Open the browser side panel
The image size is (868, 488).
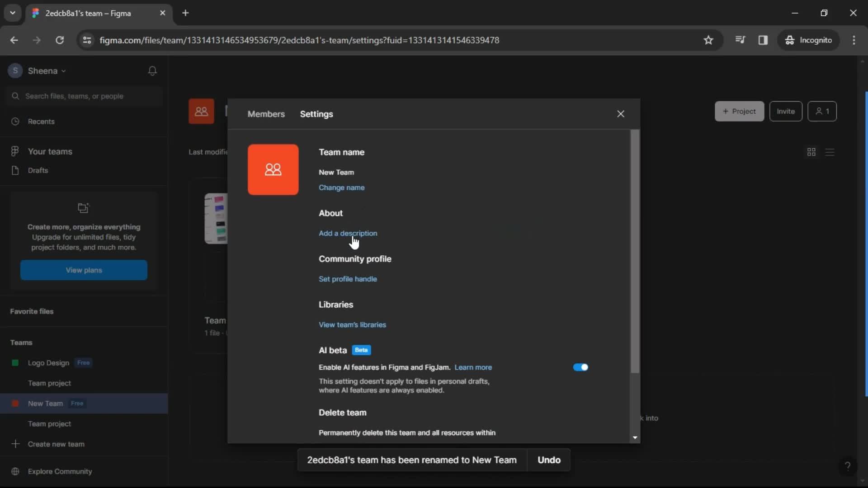763,40
